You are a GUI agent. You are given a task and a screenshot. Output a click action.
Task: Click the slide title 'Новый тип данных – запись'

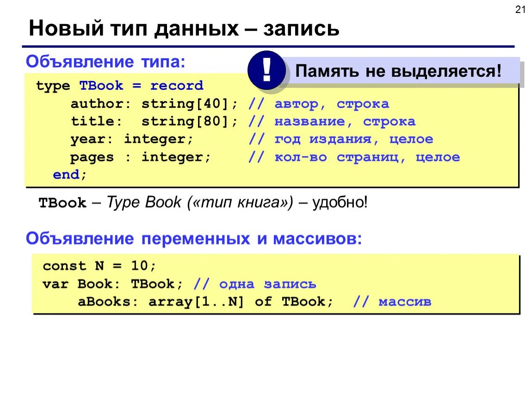point(184,28)
